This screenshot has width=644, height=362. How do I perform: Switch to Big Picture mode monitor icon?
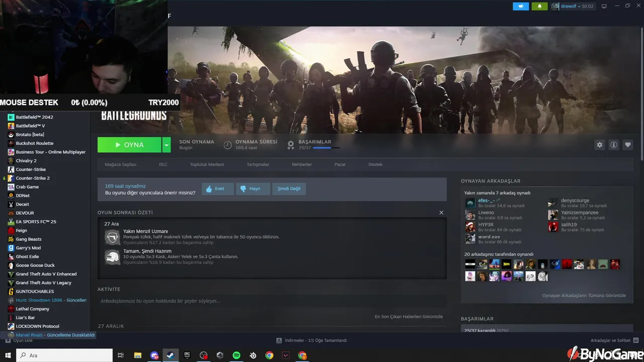pos(604,6)
